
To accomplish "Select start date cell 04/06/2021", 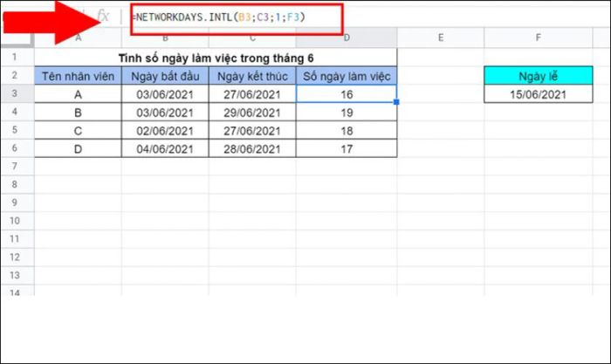I will coord(165,149).
